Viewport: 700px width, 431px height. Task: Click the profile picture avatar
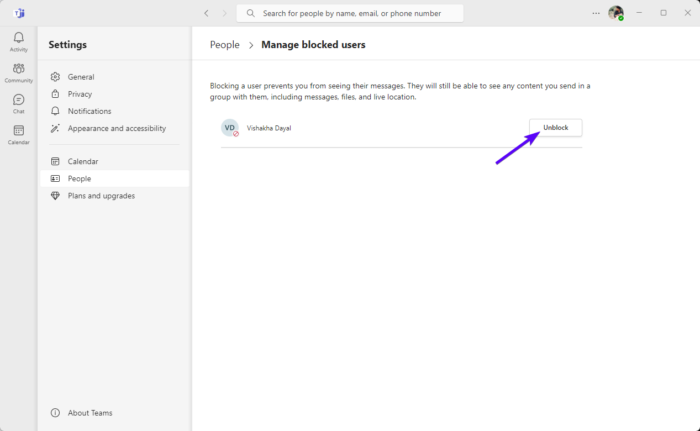615,13
